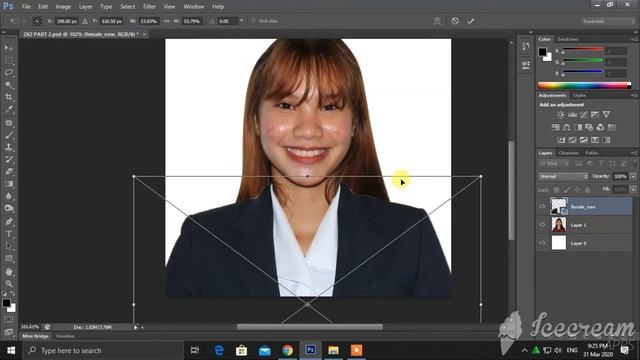Add a Vibrance adjustment
Viewport: 640px width, 360px height.
pos(607,115)
